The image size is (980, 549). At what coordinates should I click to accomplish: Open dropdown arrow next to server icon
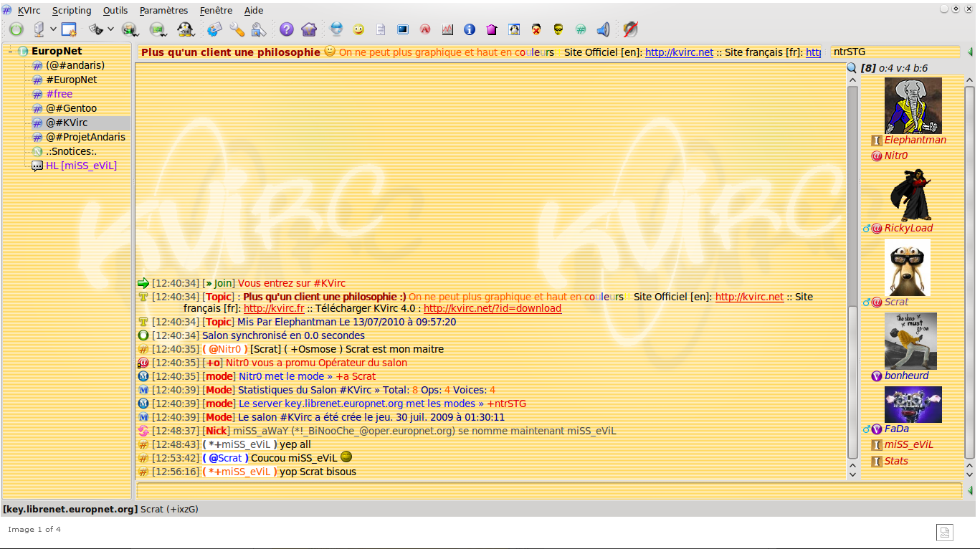[x=53, y=29]
